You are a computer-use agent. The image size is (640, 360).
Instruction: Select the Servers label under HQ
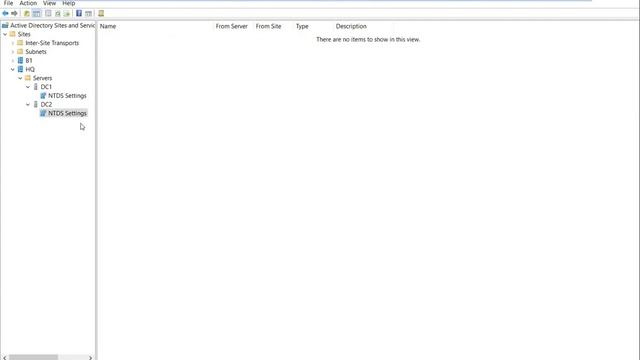click(42, 78)
